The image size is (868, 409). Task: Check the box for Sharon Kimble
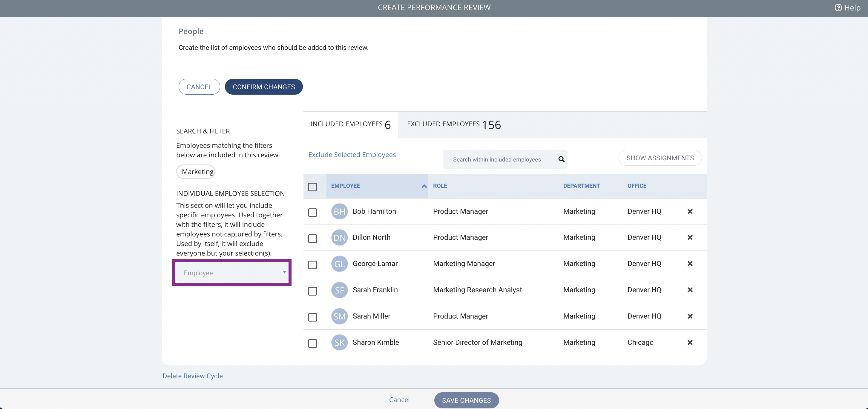click(313, 343)
